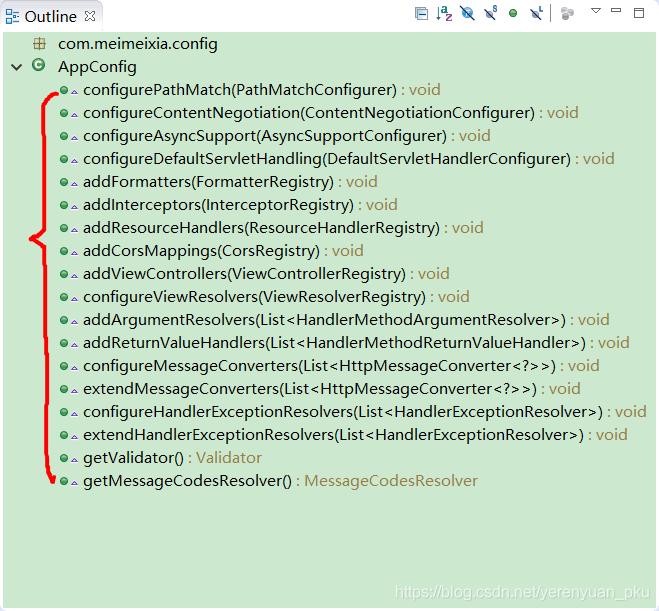Select addInterceptors method
The image size is (659, 611).
click(240, 205)
